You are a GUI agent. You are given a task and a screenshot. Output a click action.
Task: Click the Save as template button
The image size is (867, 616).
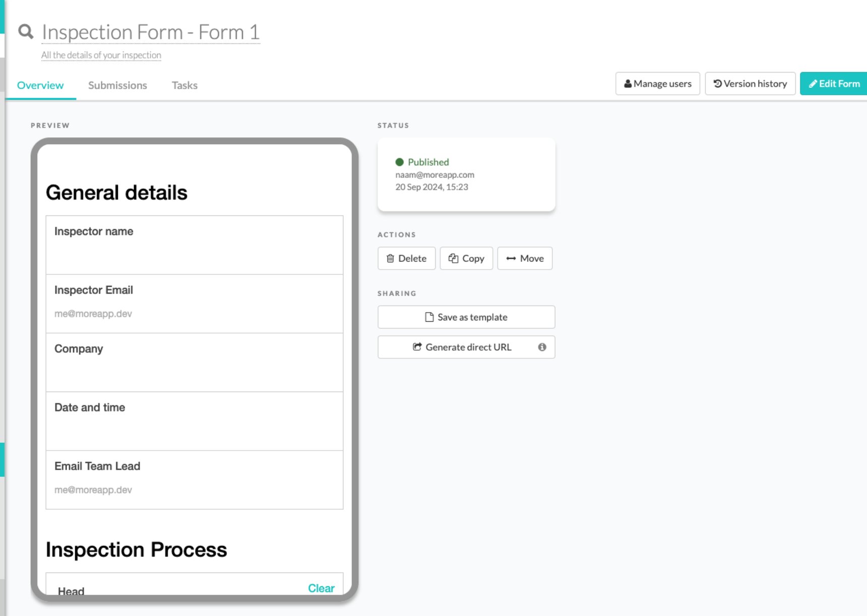point(465,317)
